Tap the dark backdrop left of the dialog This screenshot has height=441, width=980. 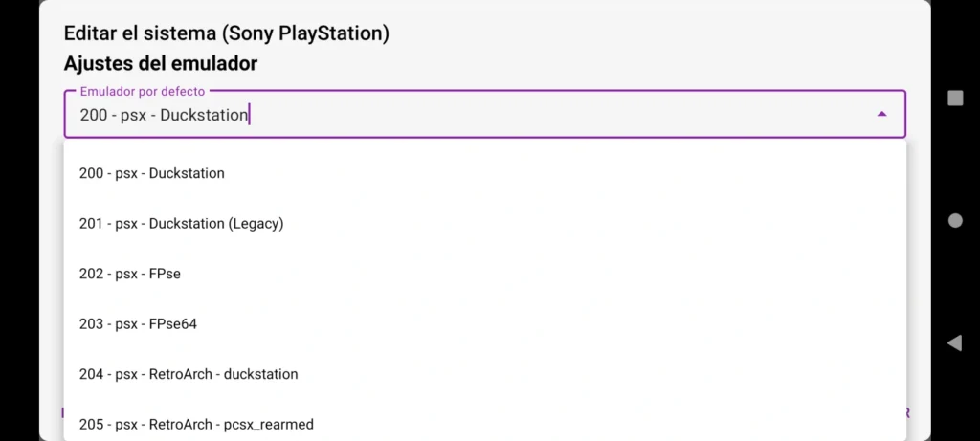click(19, 220)
